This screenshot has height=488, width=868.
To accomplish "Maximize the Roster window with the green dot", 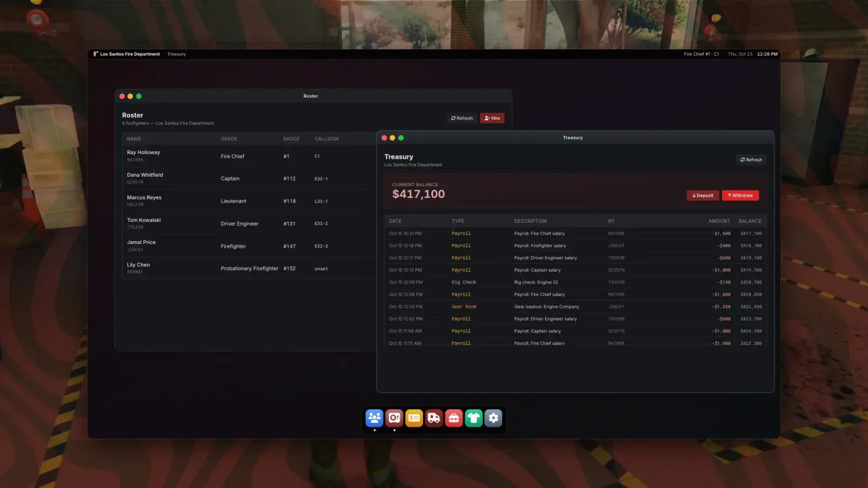I will point(139,96).
